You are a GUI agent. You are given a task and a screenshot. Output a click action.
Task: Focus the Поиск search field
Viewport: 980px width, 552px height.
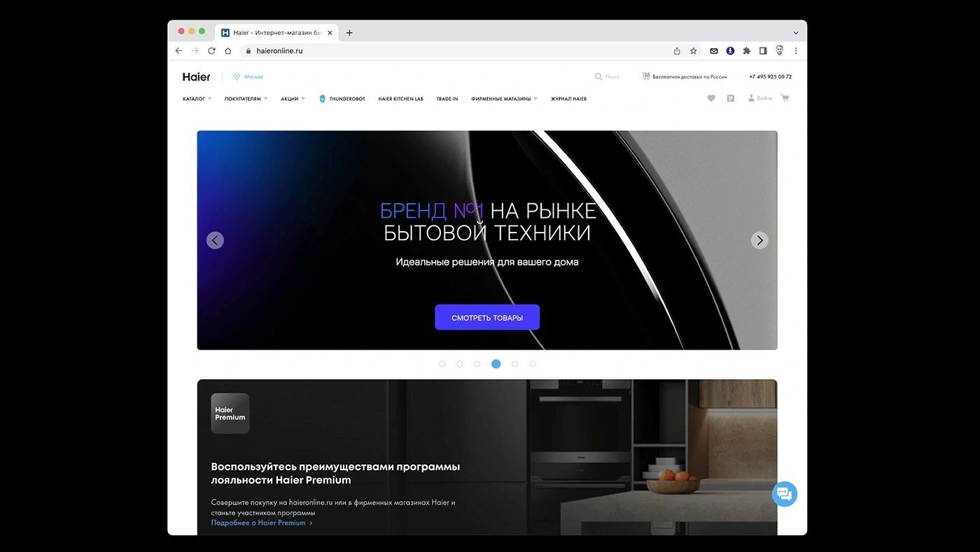click(x=608, y=77)
